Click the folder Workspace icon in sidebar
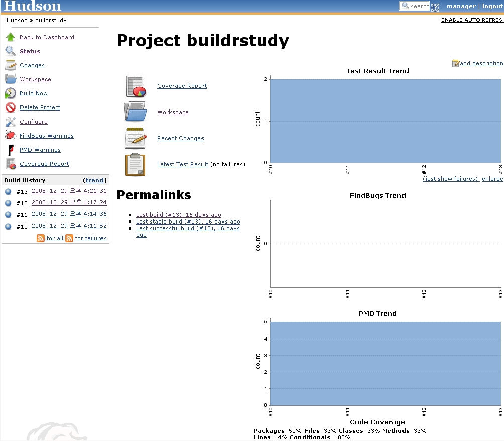The height and width of the screenshot is (441, 504). (10, 79)
